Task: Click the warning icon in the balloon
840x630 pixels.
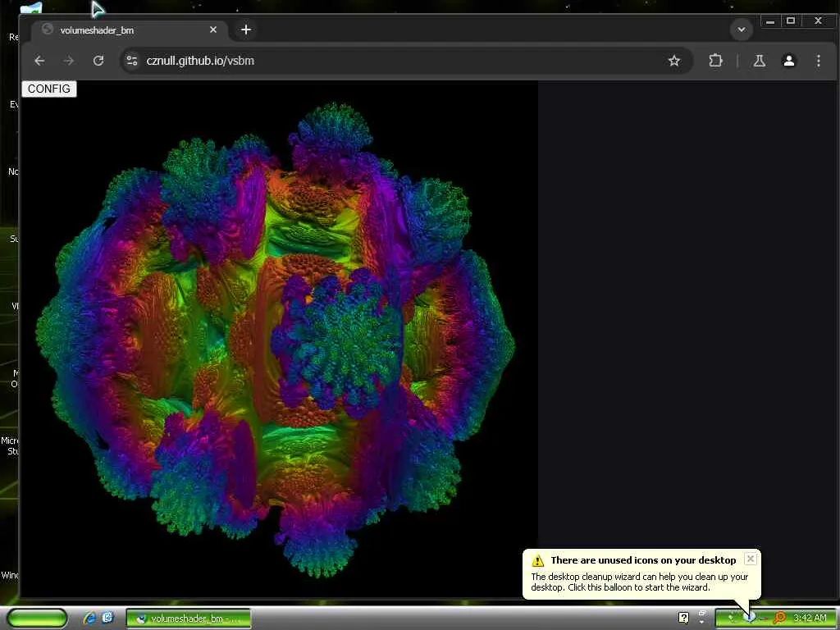Action: pyautogui.click(x=537, y=561)
